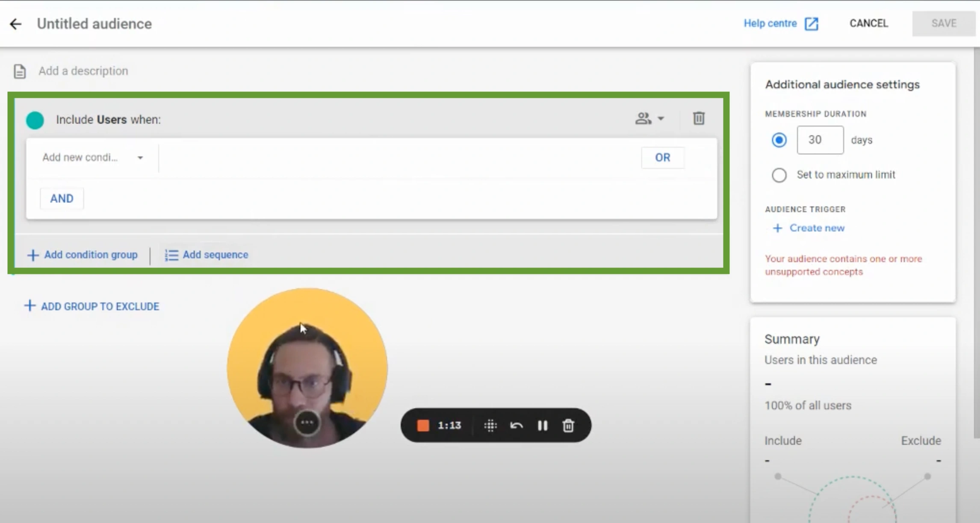Click the unsupported concepts warning text
This screenshot has width=980, height=523.
(x=843, y=265)
